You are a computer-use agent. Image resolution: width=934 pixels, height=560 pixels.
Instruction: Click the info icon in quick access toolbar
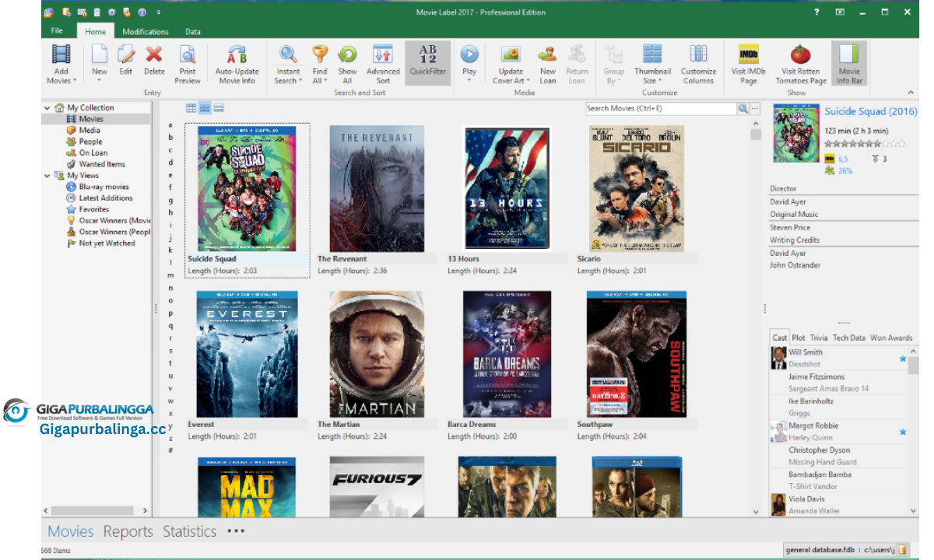coord(142,12)
